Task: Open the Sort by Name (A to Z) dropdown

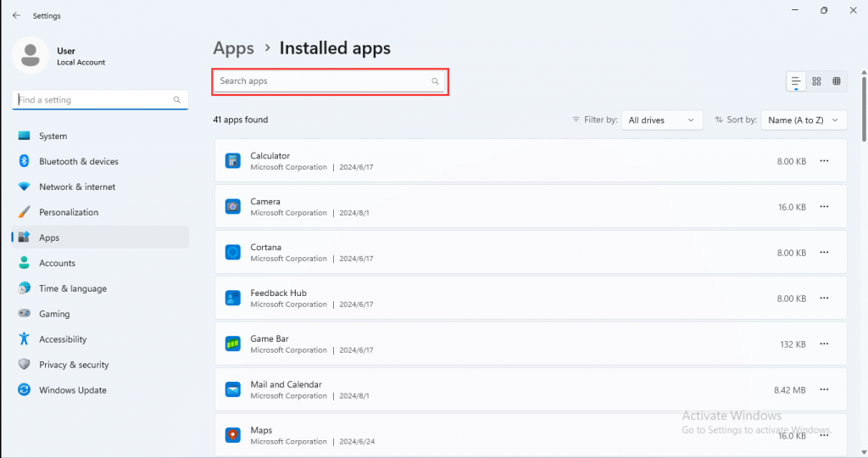Action: click(804, 120)
